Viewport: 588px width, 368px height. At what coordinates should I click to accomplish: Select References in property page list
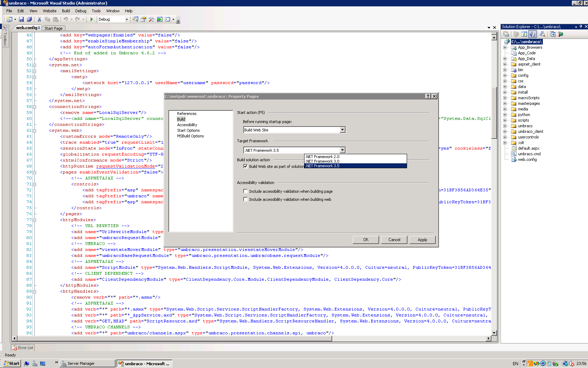187,114
